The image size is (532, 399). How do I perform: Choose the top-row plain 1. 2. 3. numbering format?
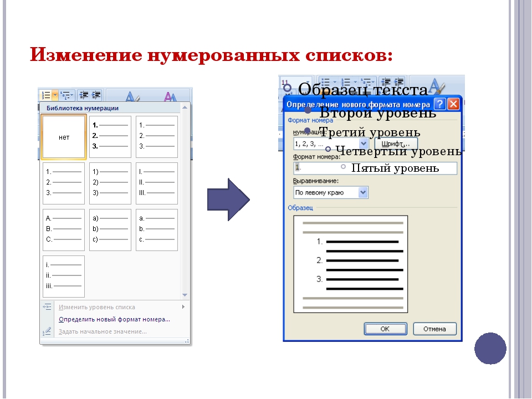pos(157,137)
